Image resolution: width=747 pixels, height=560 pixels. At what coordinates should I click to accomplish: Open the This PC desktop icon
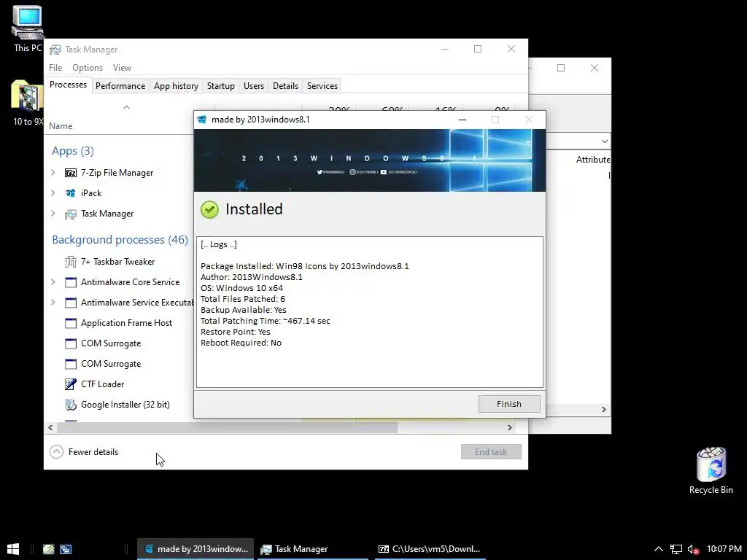coord(28,28)
